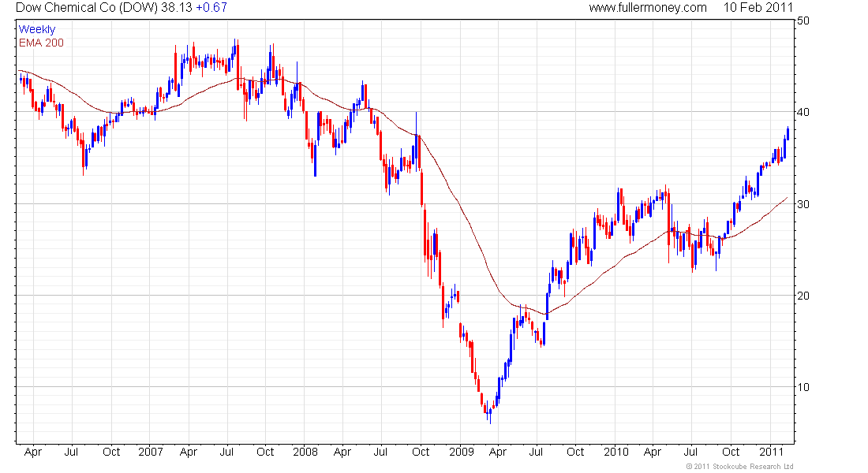Image resolution: width=868 pixels, height=473 pixels.
Task: Click the 2010 year label on time axis
Action: [x=616, y=452]
